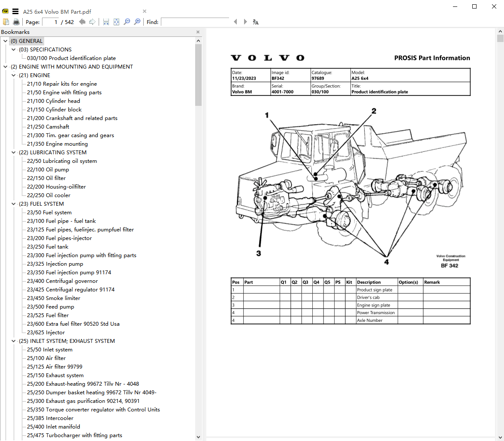Image resolution: width=504 pixels, height=441 pixels.
Task: Click the bookmarks panel scroll-up arrow
Action: [198, 41]
